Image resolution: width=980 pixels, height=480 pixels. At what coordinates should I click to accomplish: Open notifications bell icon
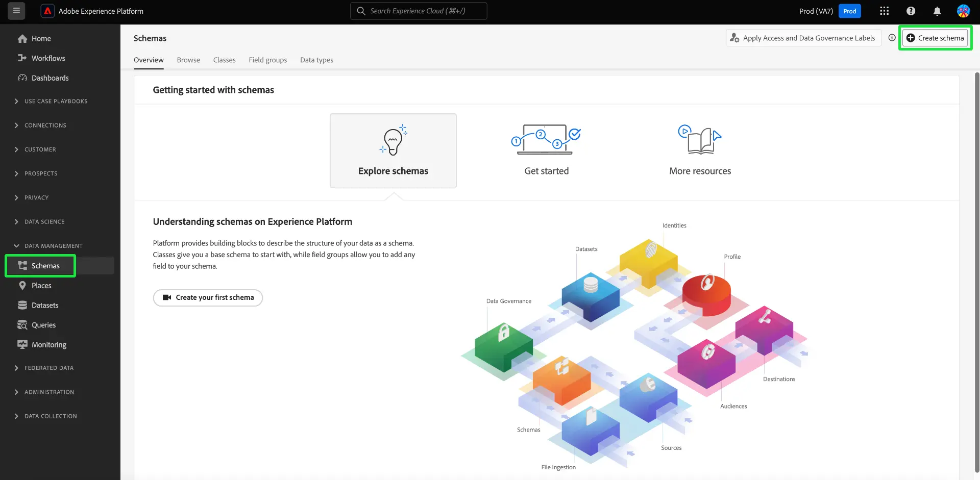coord(937,11)
